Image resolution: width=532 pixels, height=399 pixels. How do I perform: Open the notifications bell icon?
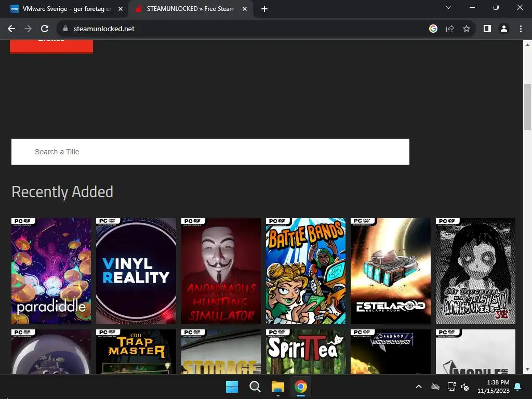(x=518, y=387)
